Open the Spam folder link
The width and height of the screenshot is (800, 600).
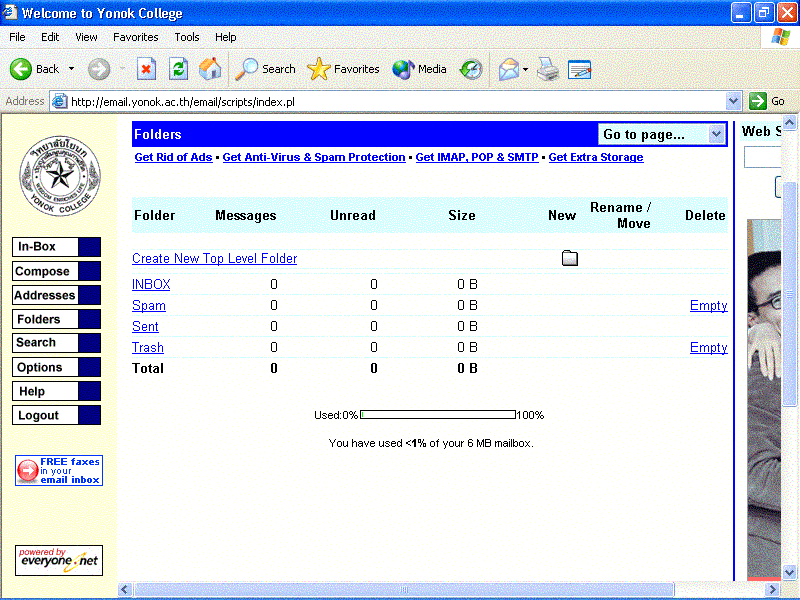(x=149, y=306)
